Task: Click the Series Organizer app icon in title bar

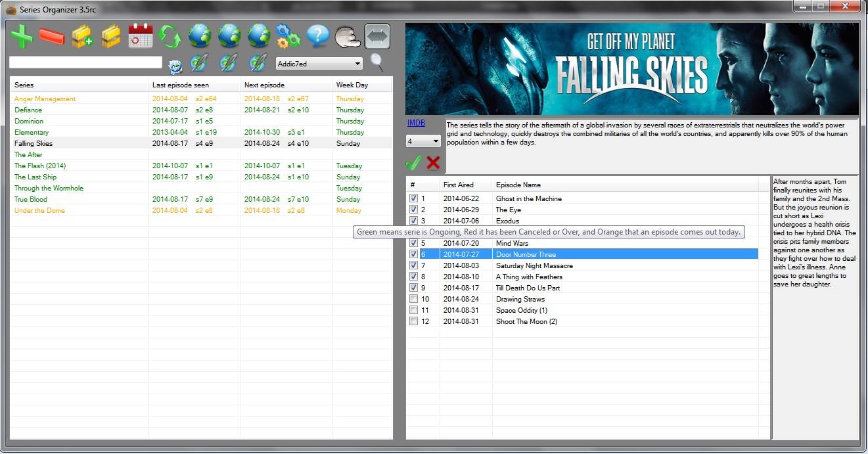Action: point(11,9)
